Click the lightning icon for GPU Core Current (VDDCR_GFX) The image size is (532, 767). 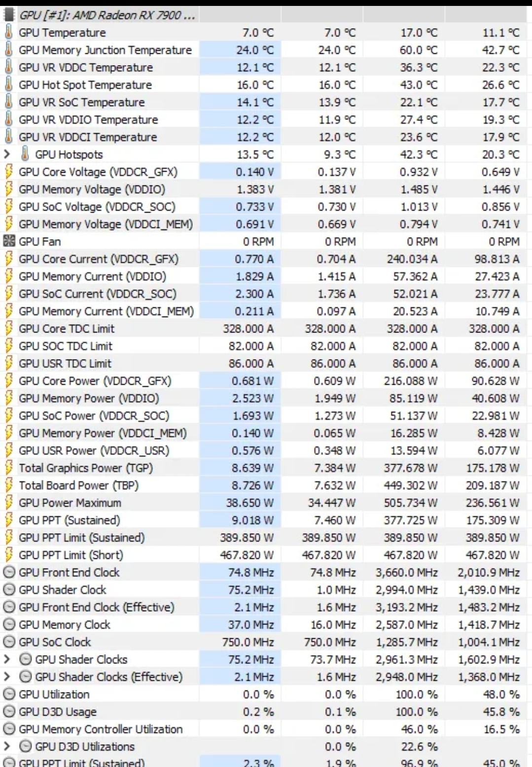click(8, 259)
